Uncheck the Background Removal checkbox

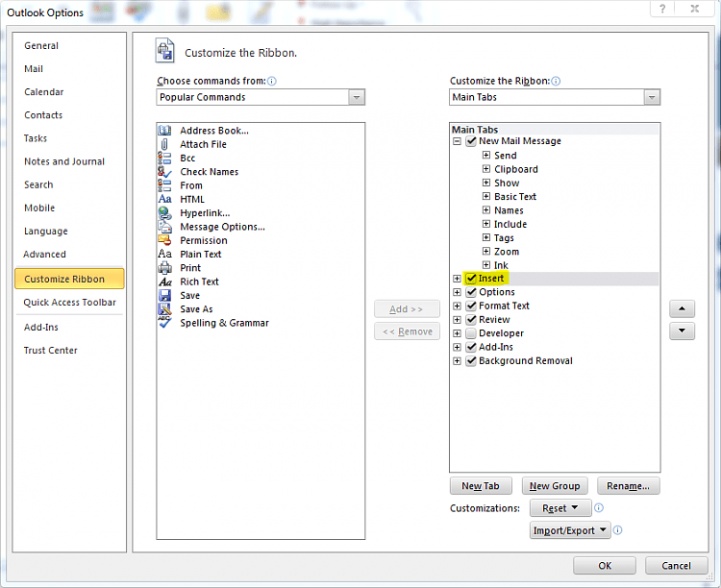[471, 361]
